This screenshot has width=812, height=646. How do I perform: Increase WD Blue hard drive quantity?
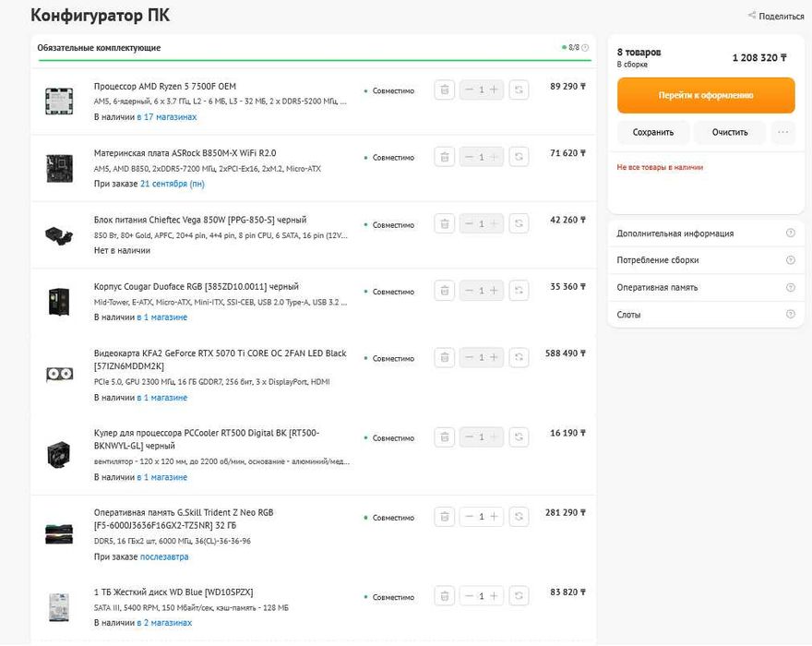tap(494, 596)
